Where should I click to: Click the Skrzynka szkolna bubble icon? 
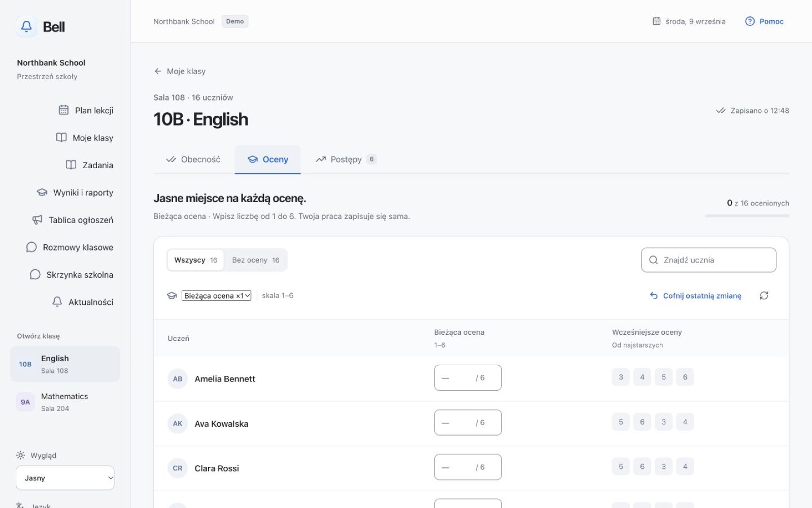[35, 275]
